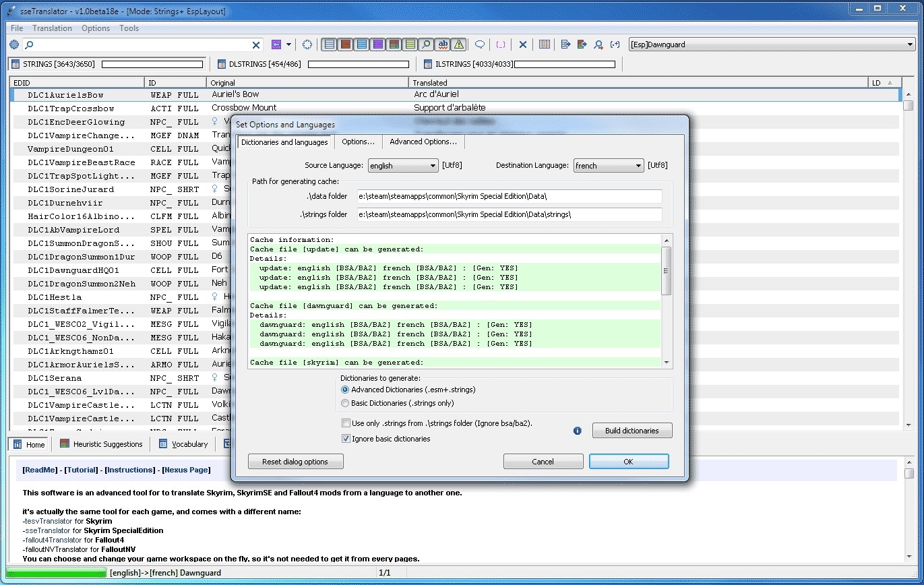Click the purple back arrow icon
924x585 pixels.
[x=276, y=44]
